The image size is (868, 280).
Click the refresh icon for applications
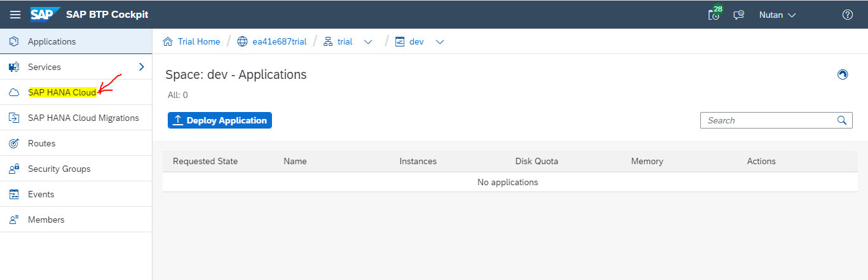843,74
